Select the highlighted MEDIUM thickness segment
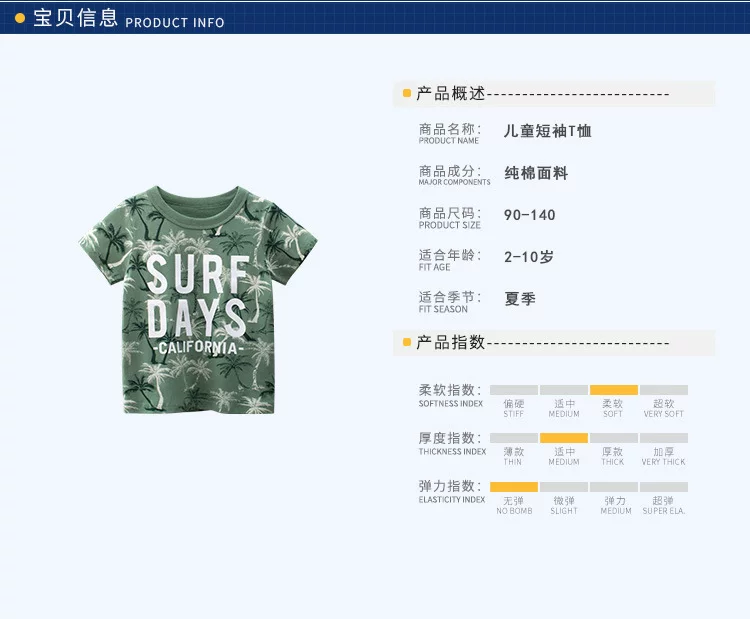 click(564, 438)
